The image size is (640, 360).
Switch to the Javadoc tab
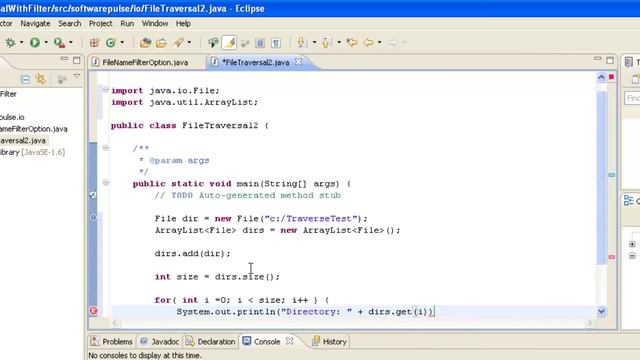(160, 342)
